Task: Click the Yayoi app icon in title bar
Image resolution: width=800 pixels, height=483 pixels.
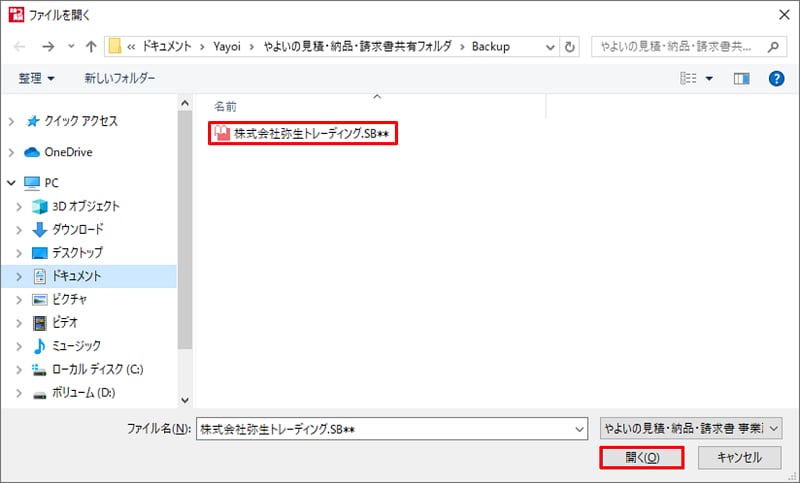Action: tap(16, 15)
